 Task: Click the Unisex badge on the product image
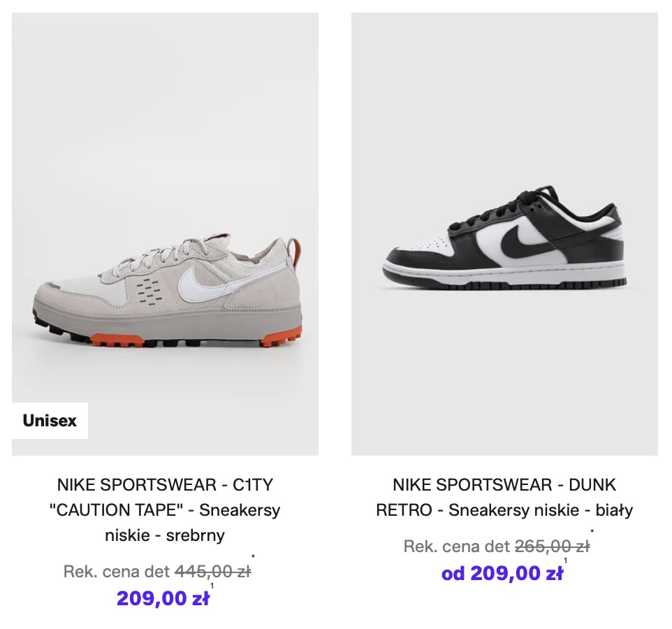[50, 421]
